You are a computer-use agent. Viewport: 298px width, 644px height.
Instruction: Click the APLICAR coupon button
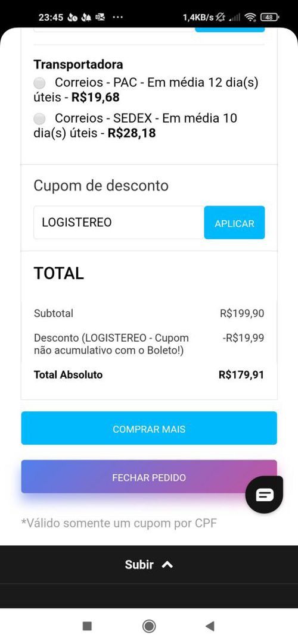click(x=234, y=223)
